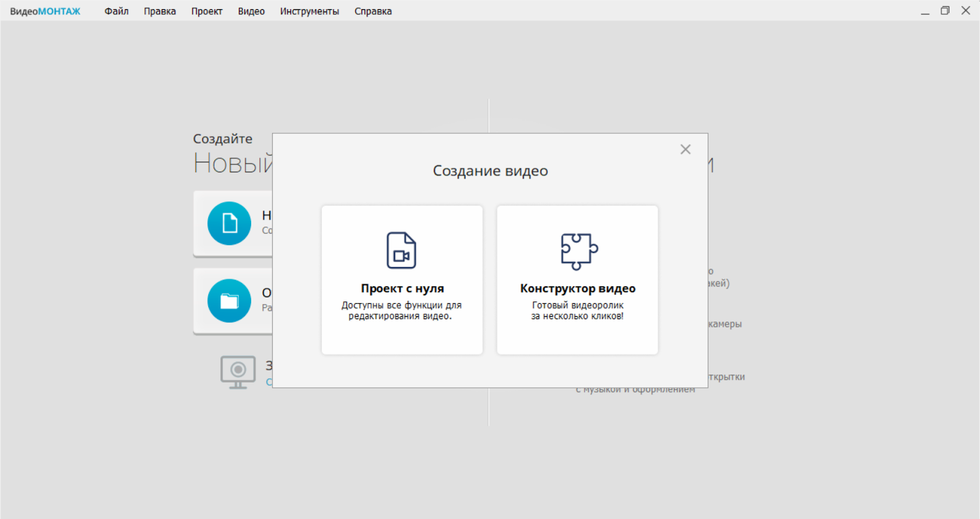Viewport: 980px width, 519px height.
Task: Click the video file icon for Проект с нуля
Action: click(x=401, y=250)
